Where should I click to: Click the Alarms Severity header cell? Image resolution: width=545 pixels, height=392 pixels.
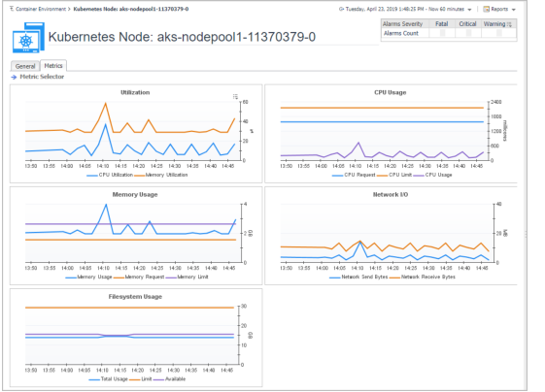(x=405, y=24)
